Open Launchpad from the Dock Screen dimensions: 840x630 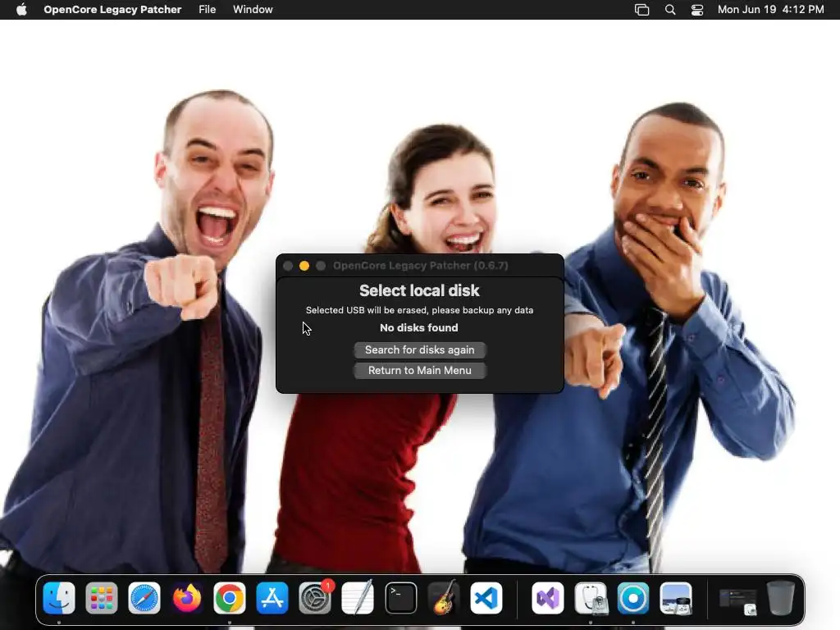101,598
